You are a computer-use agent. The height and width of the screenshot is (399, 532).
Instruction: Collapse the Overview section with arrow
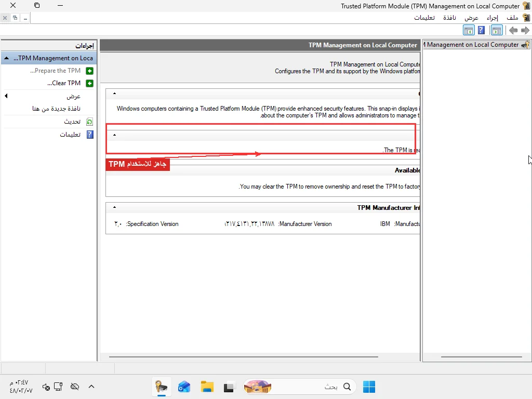coord(115,94)
